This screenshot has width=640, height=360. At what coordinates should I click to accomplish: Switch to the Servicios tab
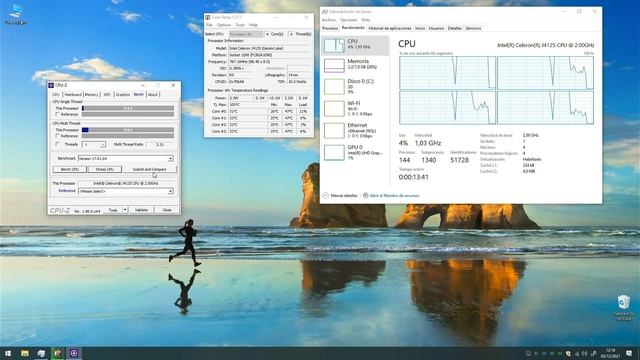tap(473, 28)
